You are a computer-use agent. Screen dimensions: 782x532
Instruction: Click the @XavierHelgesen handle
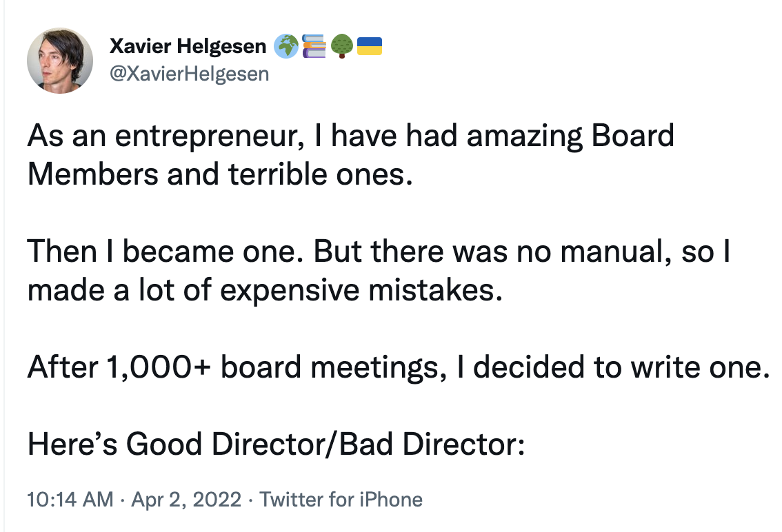pyautogui.click(x=189, y=73)
